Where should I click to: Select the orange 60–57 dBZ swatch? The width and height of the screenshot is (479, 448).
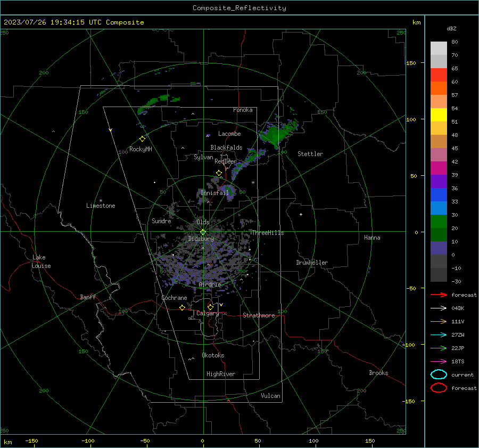[x=439, y=88]
